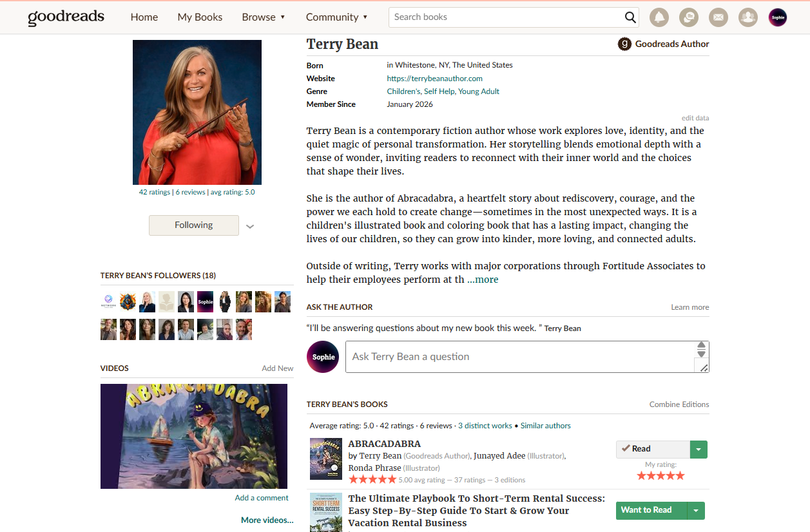Click the Goodreads logo
The height and width of the screenshot is (532, 810).
[66, 17]
